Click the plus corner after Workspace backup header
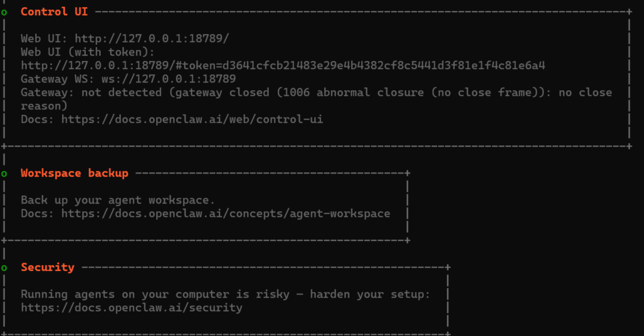The image size is (644, 336). (x=407, y=173)
